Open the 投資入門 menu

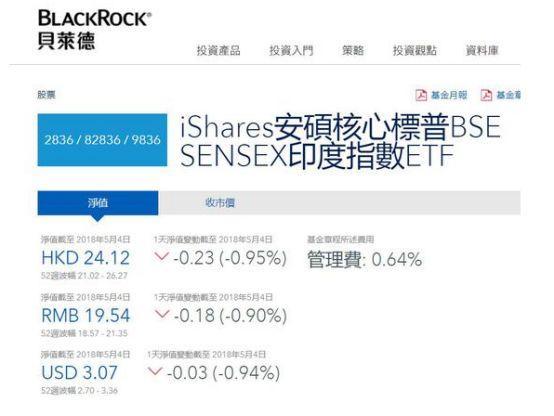[x=291, y=51]
